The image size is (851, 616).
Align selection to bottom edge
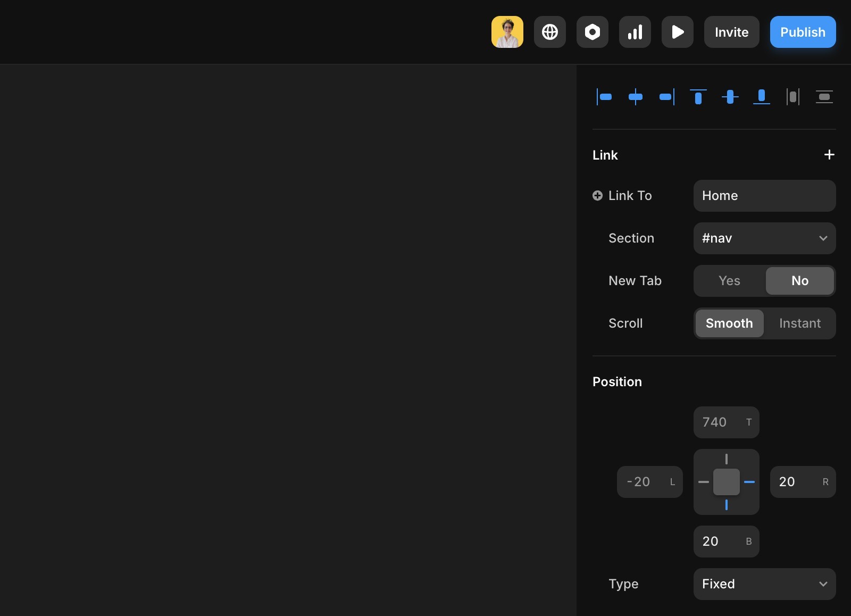761,97
